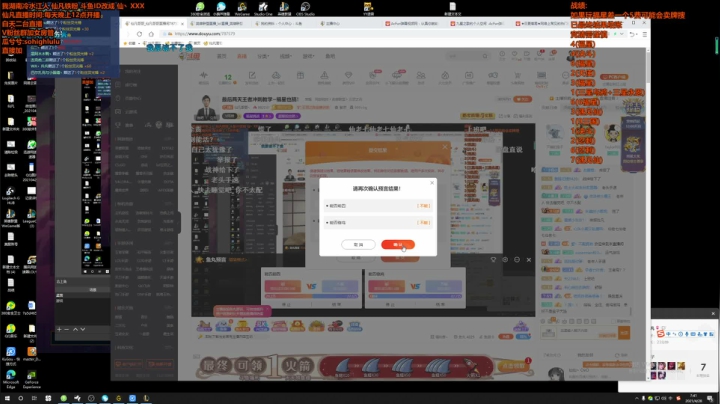
Task: Click the 点击领取 button on rocket banner
Action: pos(513,366)
